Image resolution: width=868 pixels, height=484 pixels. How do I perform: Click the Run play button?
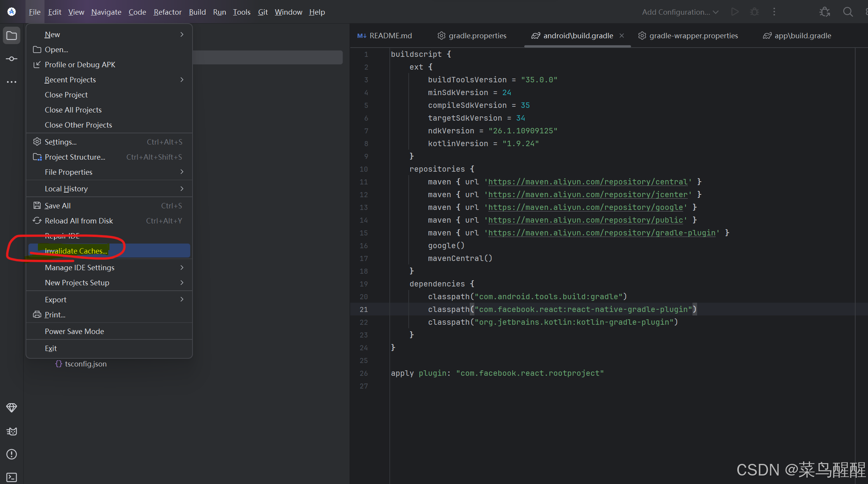click(735, 12)
